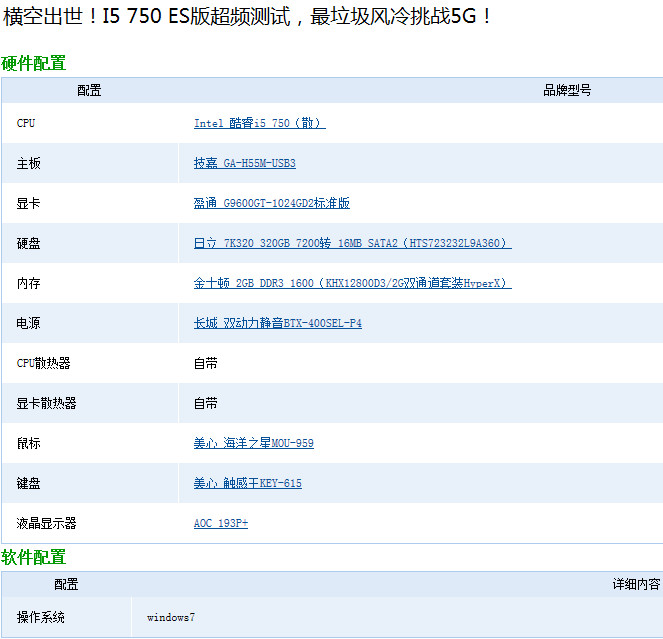Click 自带 value in 显卡散热器 row
The height and width of the screenshot is (639, 663).
[205, 403]
